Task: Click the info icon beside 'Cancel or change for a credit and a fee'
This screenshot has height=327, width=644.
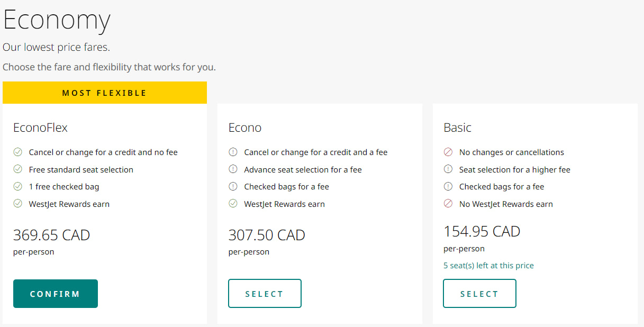Action: click(x=233, y=152)
